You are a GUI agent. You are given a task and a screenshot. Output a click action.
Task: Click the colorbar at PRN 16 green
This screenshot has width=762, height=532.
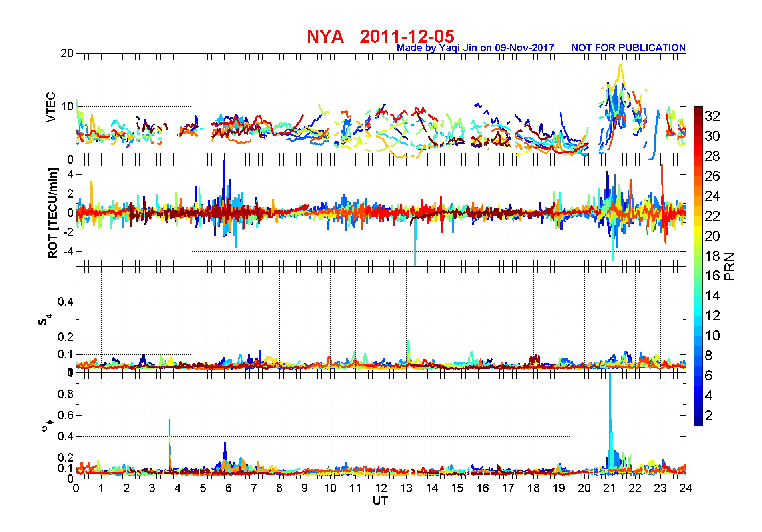click(698, 276)
